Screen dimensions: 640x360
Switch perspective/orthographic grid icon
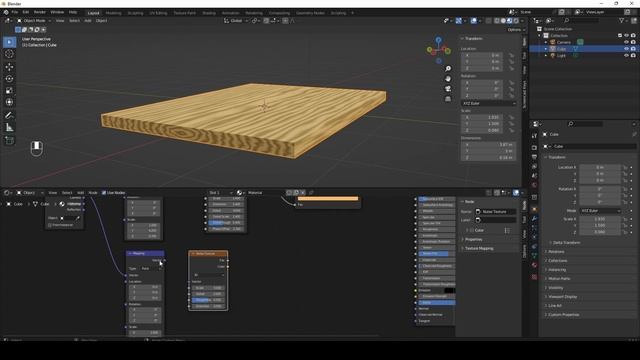click(448, 99)
